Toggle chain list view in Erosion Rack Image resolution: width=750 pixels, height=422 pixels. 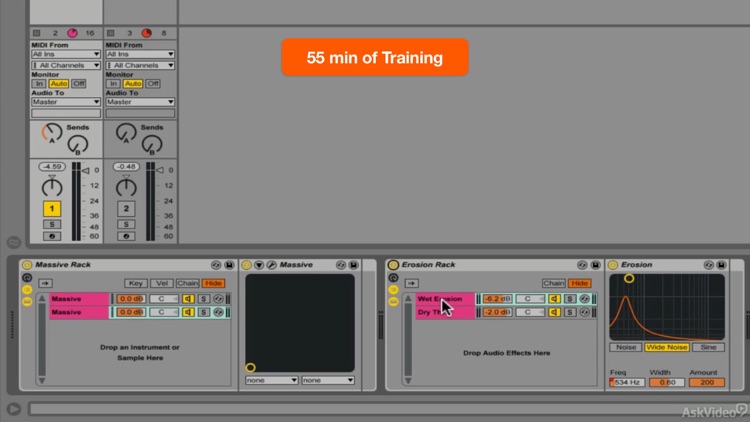(x=393, y=289)
